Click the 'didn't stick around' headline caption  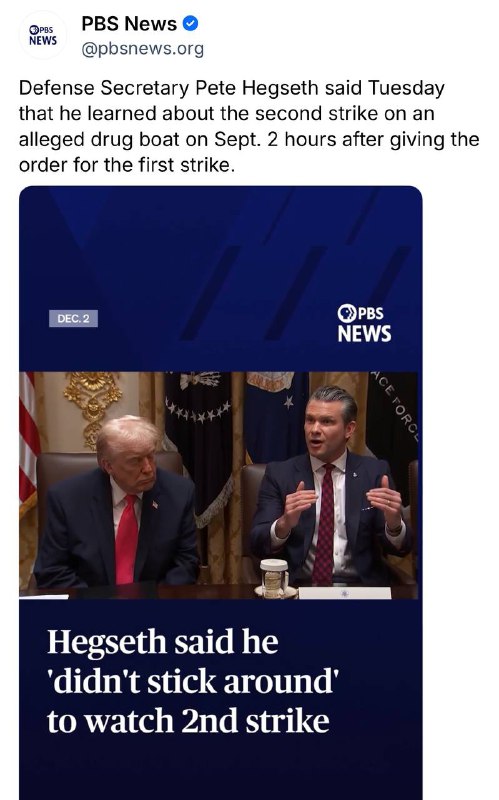(193, 681)
